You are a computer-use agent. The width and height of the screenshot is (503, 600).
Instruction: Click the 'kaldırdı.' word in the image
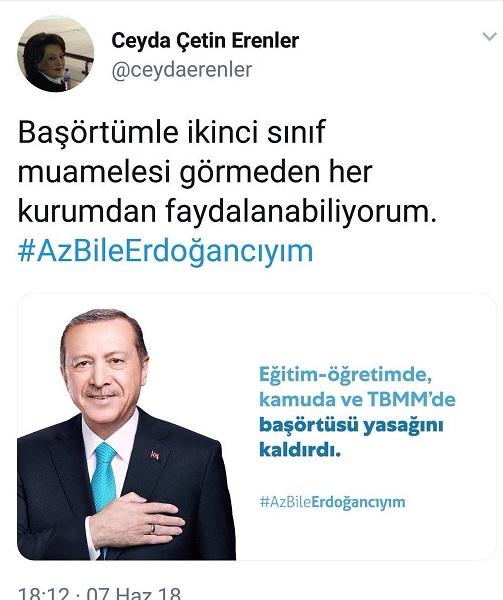[300, 449]
